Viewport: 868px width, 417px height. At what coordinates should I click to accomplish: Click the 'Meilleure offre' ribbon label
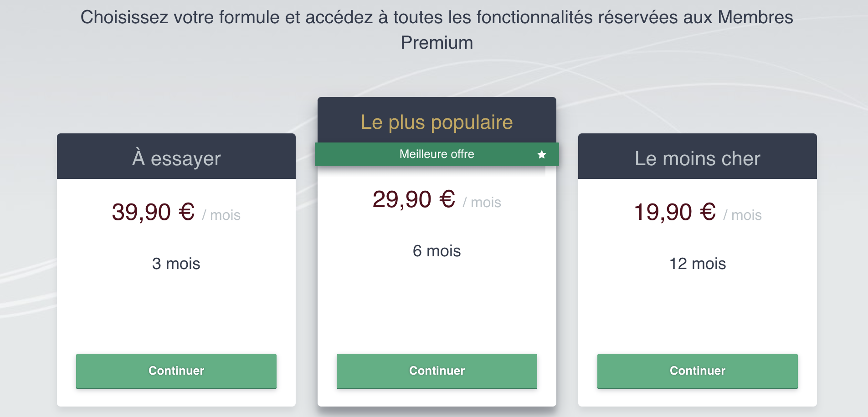(x=437, y=154)
